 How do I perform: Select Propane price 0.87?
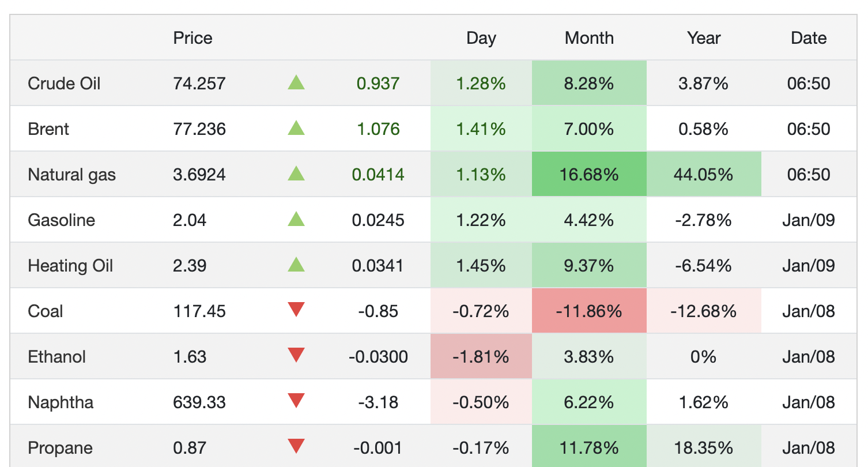190,448
